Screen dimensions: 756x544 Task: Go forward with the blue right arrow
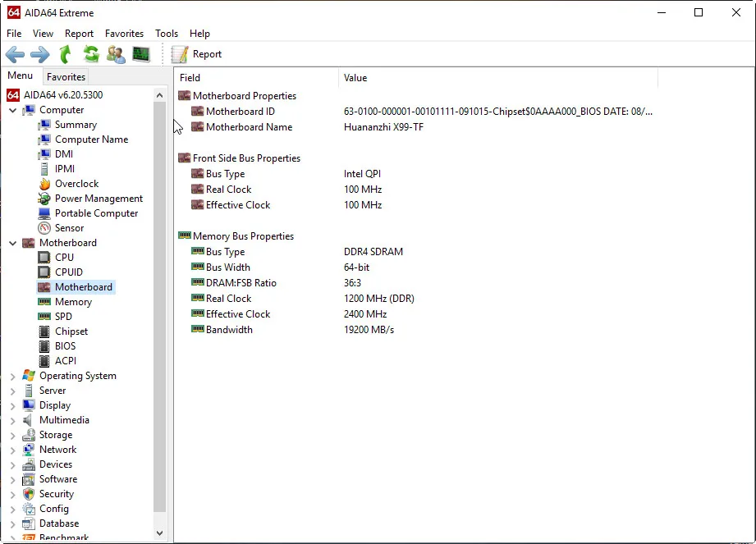coord(39,54)
